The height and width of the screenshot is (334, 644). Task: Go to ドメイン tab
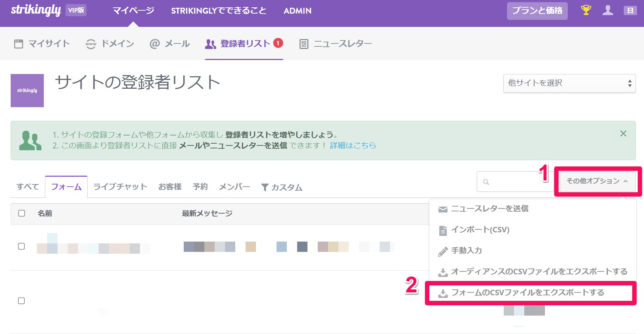(x=109, y=44)
